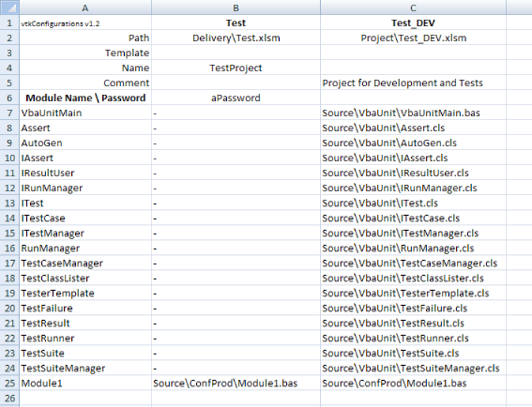532x407 pixels.
Task: Click the 'IResultUser' module name
Action: (x=85, y=173)
